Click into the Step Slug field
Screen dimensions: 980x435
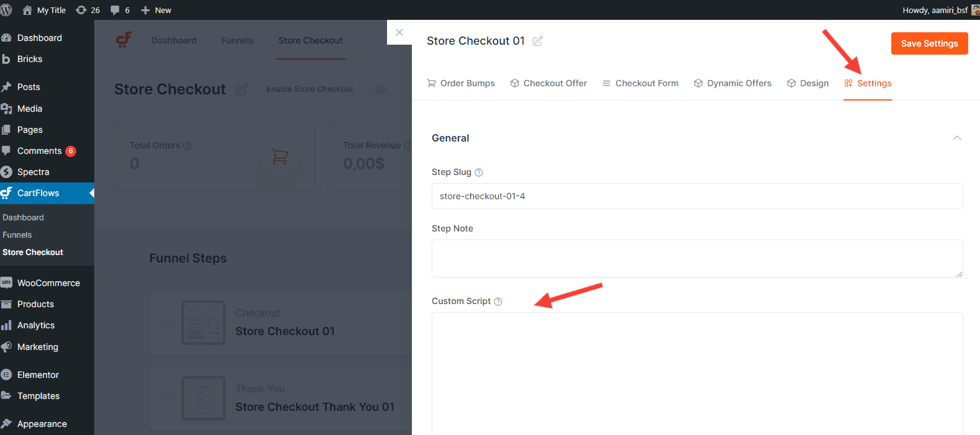click(697, 196)
